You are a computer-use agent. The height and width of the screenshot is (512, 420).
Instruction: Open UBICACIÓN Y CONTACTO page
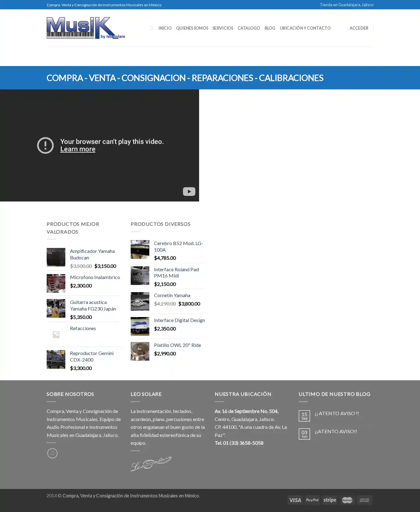tap(305, 28)
